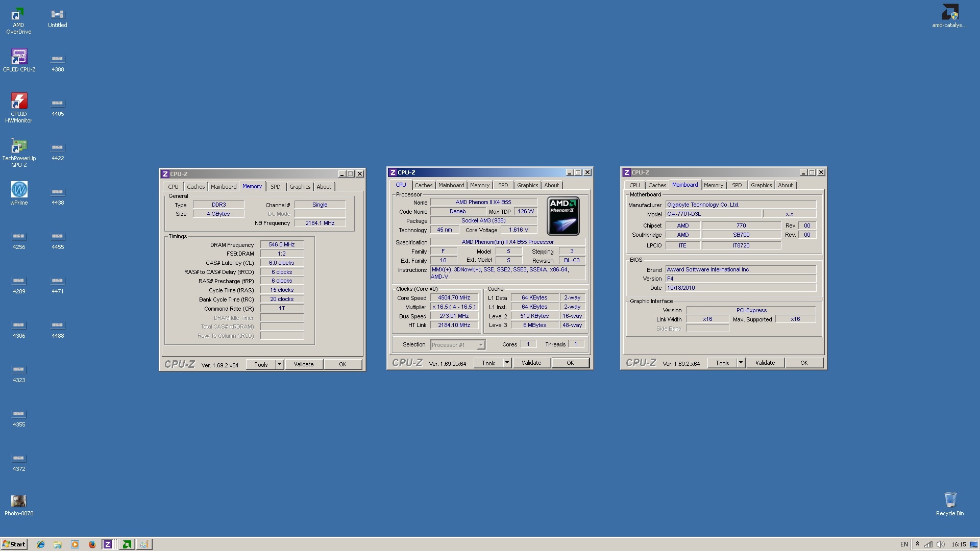Switch to Graphics tab in CPU window
Viewport: 980px width, 551px height.
pos(527,185)
